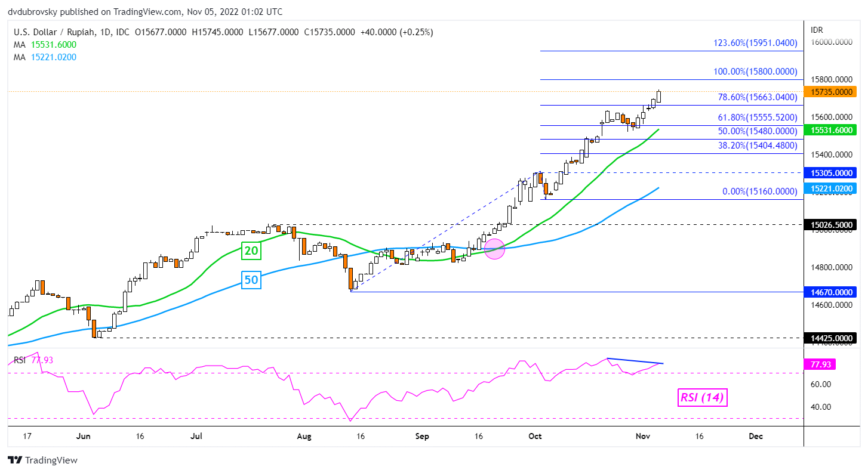Click the 'Nov' label on the time axis

[643, 436]
